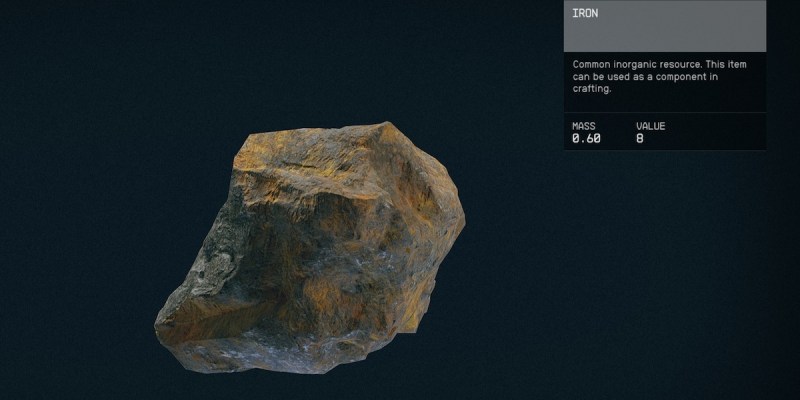Viewport: 800px width, 400px height.
Task: Click the right edge of the iron rock
Action: coord(458,230)
